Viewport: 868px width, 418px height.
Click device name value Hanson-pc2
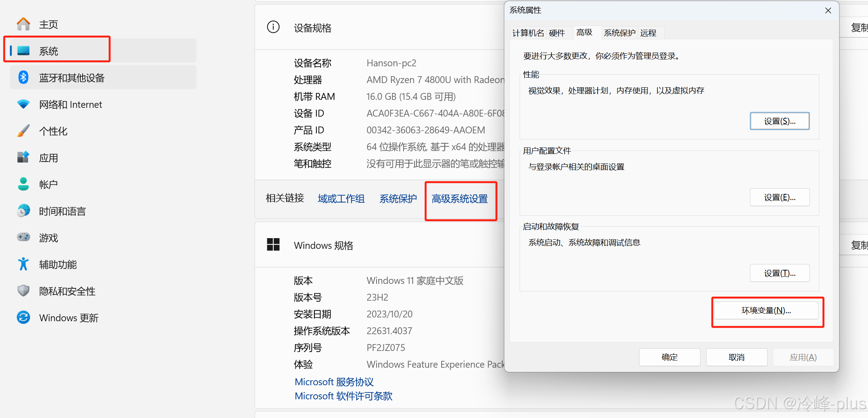[x=391, y=63]
